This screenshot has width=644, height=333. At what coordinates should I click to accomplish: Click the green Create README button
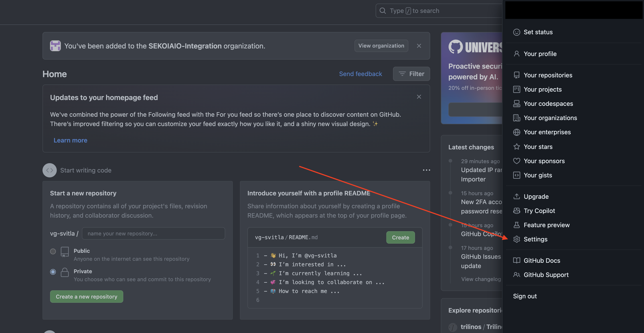point(400,237)
